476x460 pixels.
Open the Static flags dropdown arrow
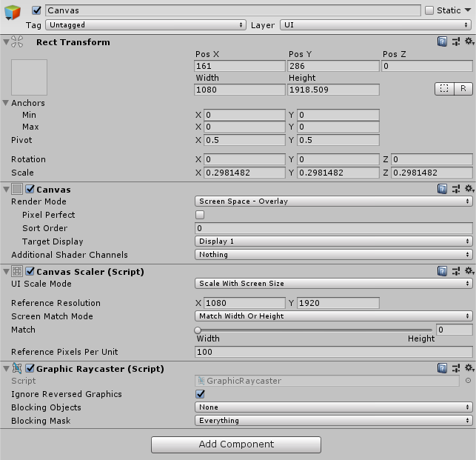coord(468,10)
